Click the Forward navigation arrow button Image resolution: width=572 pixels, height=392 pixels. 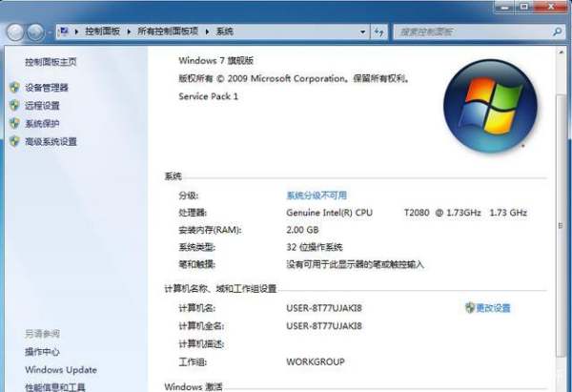click(x=36, y=31)
